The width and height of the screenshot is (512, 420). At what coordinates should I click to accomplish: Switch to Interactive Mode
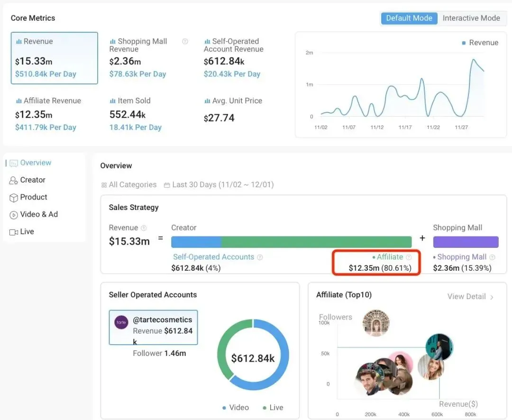coord(471,18)
